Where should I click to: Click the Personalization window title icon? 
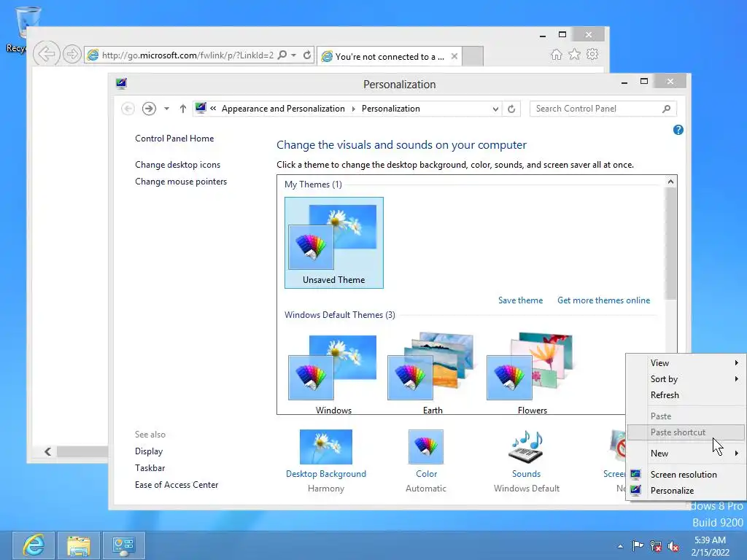click(x=122, y=84)
